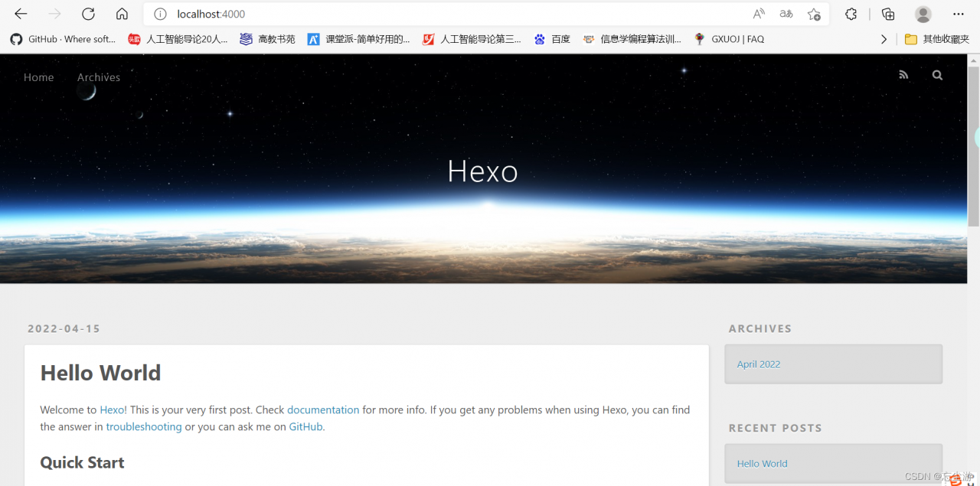Follow the GitHub link in the post
The image size is (980, 486).
[x=305, y=426]
